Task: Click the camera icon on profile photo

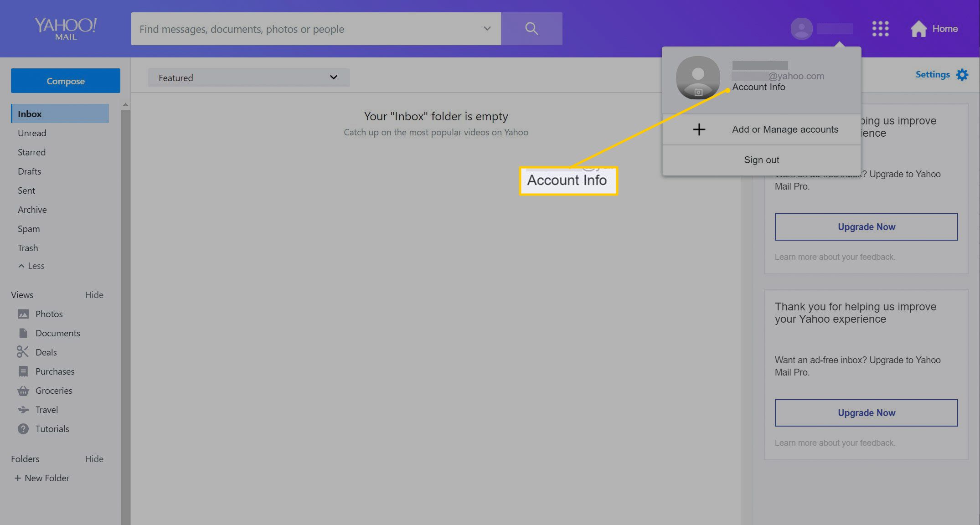Action: coord(698,93)
